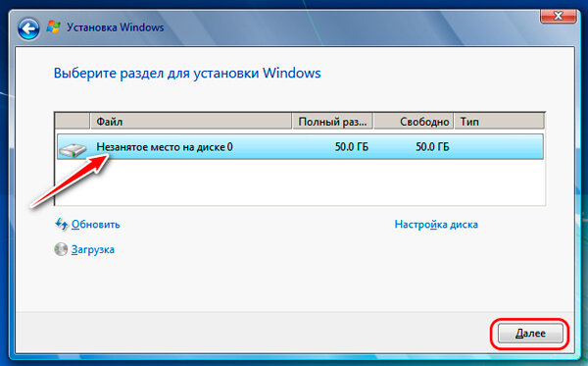The height and width of the screenshot is (366, 588).
Task: Click the hard drive icon for disk 0
Action: pyautogui.click(x=73, y=150)
